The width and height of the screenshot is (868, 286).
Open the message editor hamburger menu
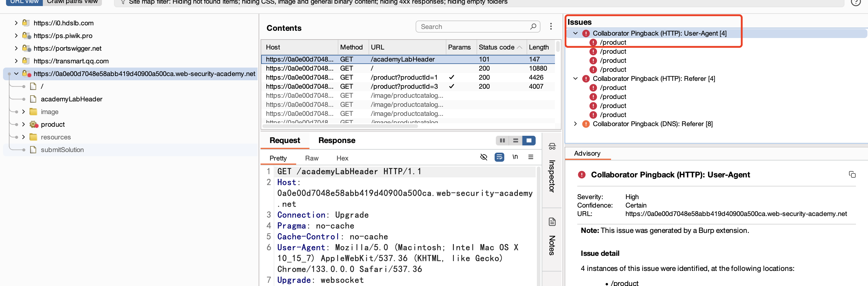click(x=531, y=157)
